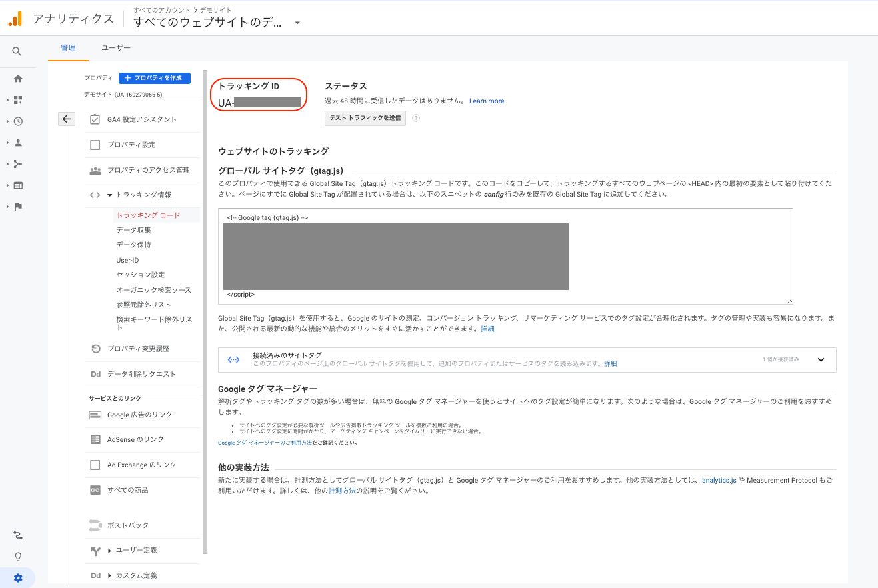Screen dimensions: 878x588
Task: Open the analytics.js link
Action: point(719,480)
